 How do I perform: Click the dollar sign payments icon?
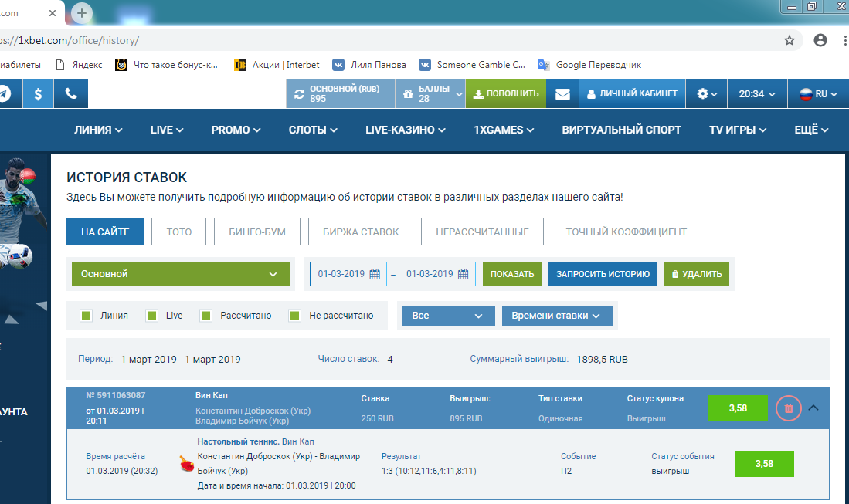tap(38, 93)
